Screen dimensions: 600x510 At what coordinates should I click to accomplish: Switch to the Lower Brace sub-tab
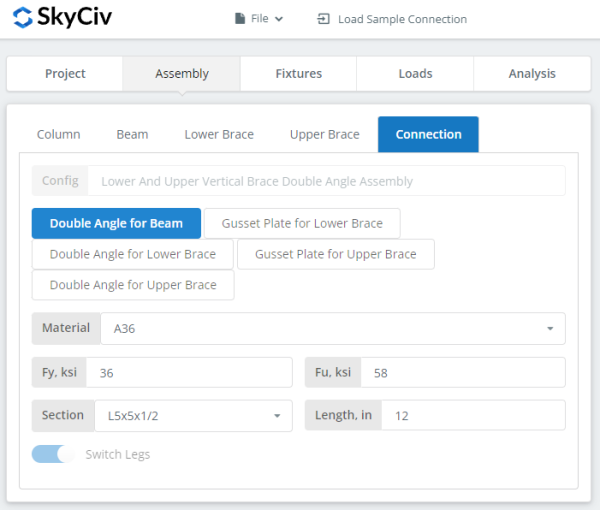click(x=219, y=134)
